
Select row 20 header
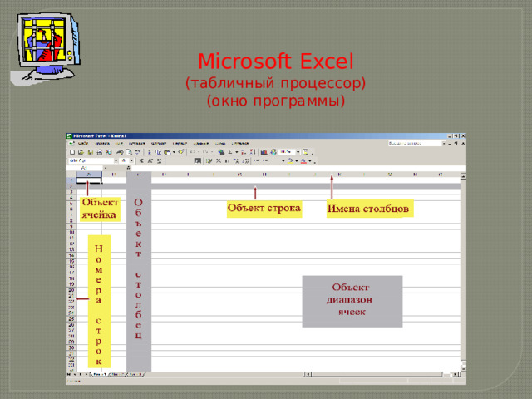click(x=71, y=290)
